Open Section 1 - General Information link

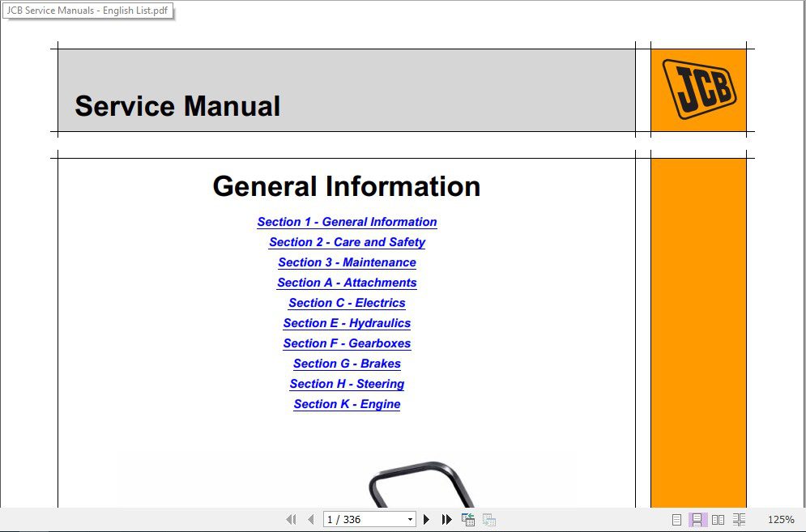(347, 222)
